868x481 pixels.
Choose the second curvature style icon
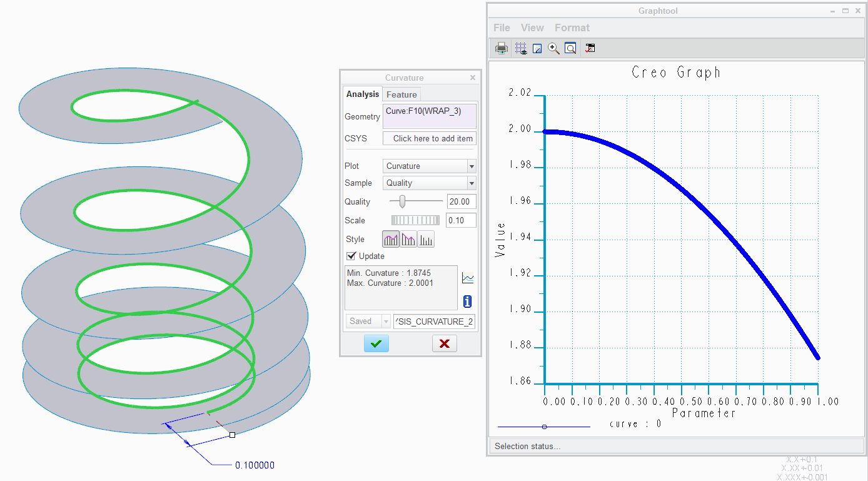(408, 239)
